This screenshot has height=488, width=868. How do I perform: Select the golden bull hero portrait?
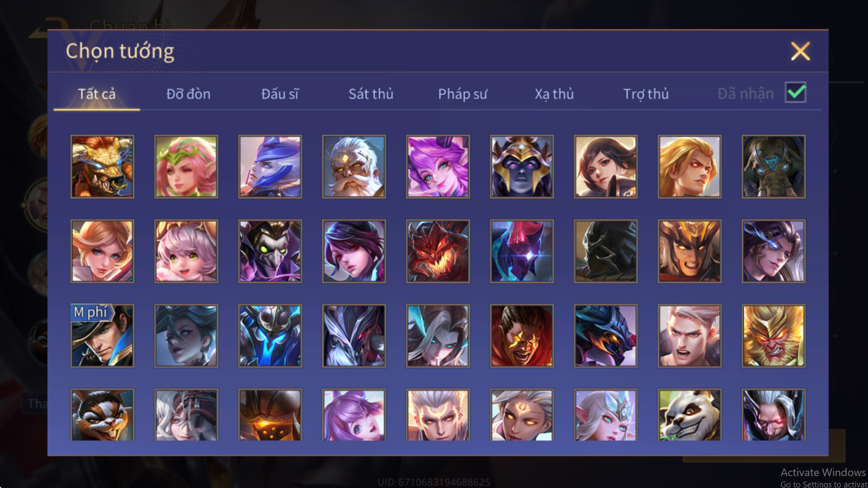click(x=102, y=166)
